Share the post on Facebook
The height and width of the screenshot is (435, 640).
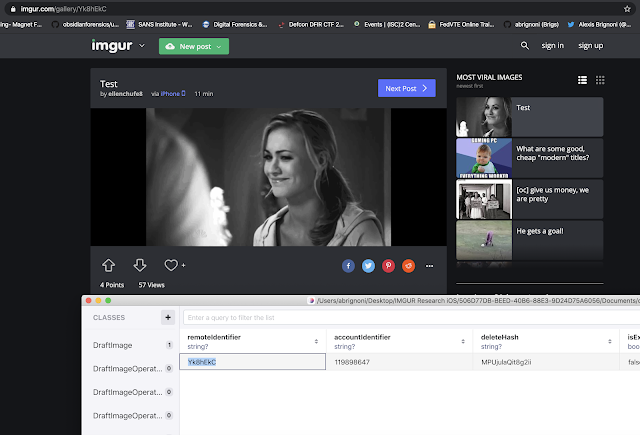coord(348,266)
